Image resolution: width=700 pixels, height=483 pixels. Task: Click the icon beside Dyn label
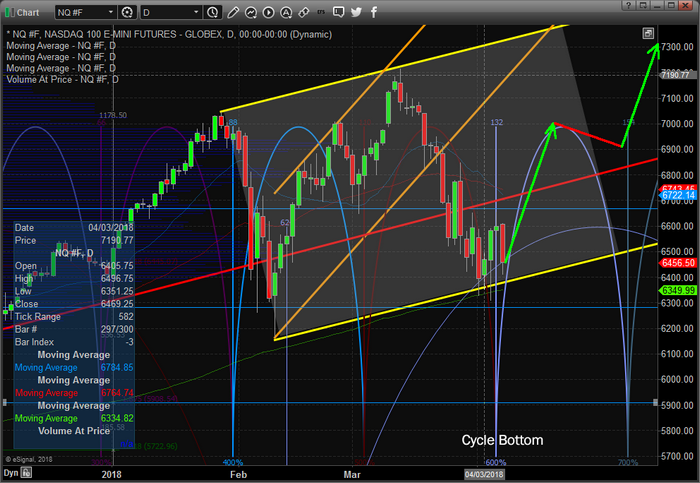coord(27,472)
